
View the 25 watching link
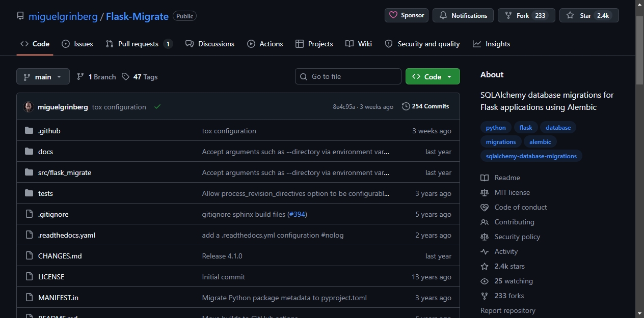tap(507, 281)
